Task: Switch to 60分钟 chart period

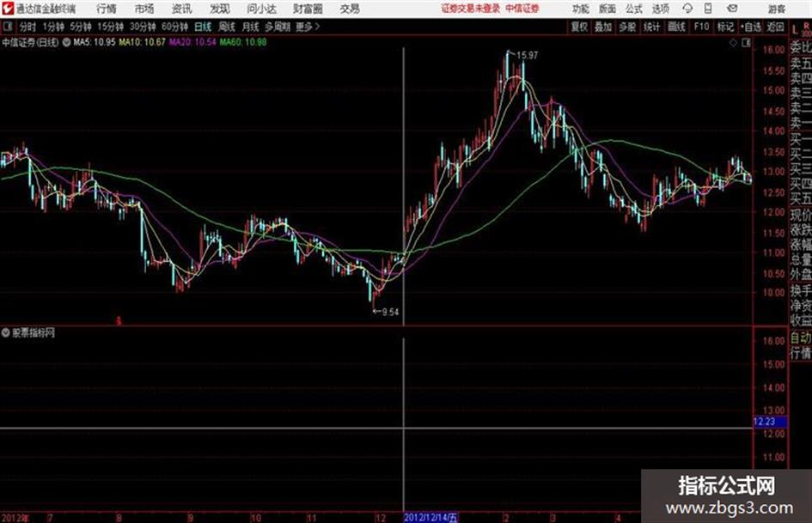Action: 174,27
